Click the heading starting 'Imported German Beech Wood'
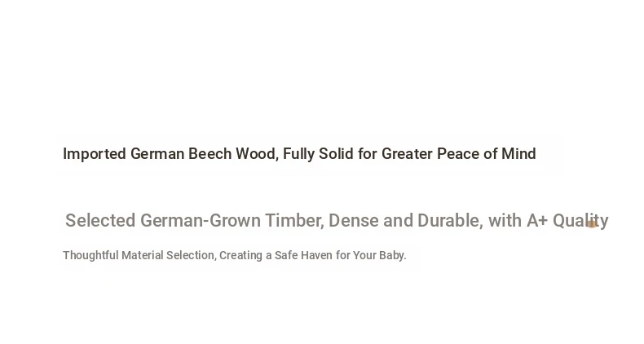The image size is (644, 344). pyautogui.click(x=299, y=154)
